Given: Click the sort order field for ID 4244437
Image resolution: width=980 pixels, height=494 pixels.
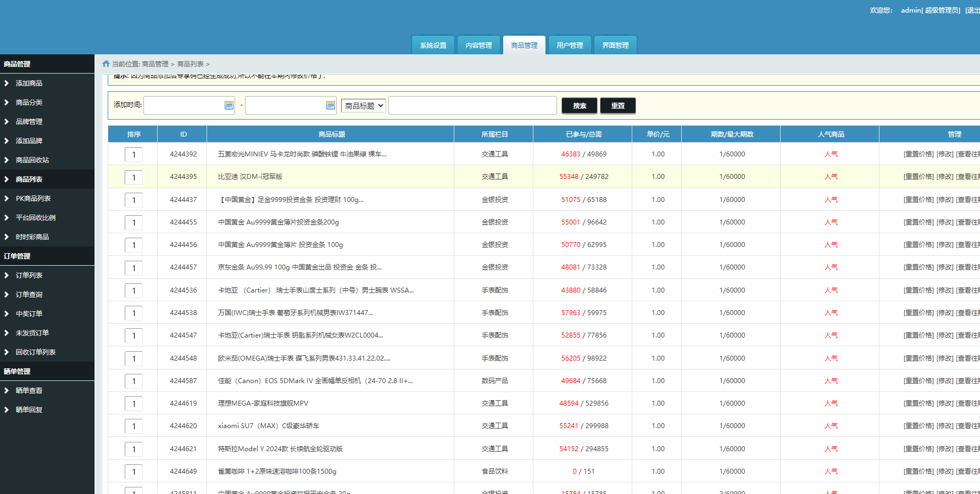Looking at the screenshot, I should pos(133,200).
